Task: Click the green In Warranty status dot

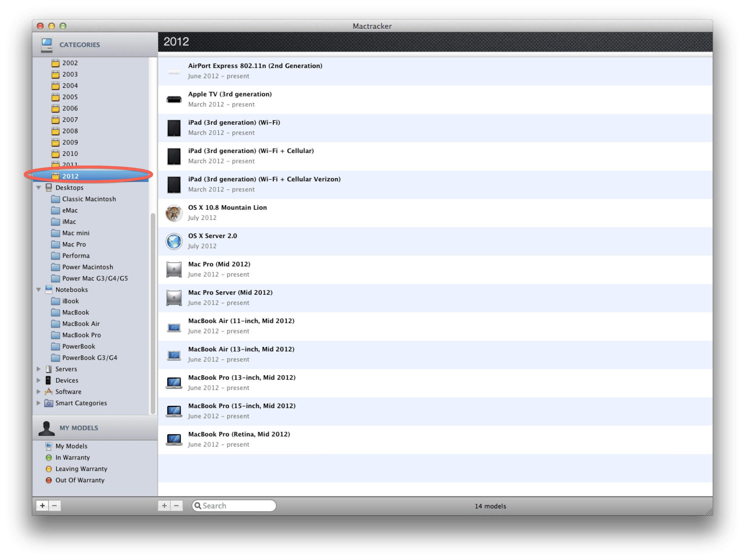Action: [x=49, y=458]
